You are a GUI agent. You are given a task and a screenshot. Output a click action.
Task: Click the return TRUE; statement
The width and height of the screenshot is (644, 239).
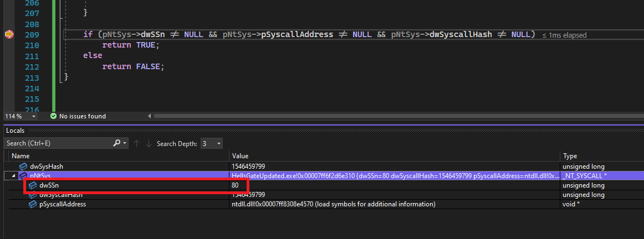click(131, 45)
